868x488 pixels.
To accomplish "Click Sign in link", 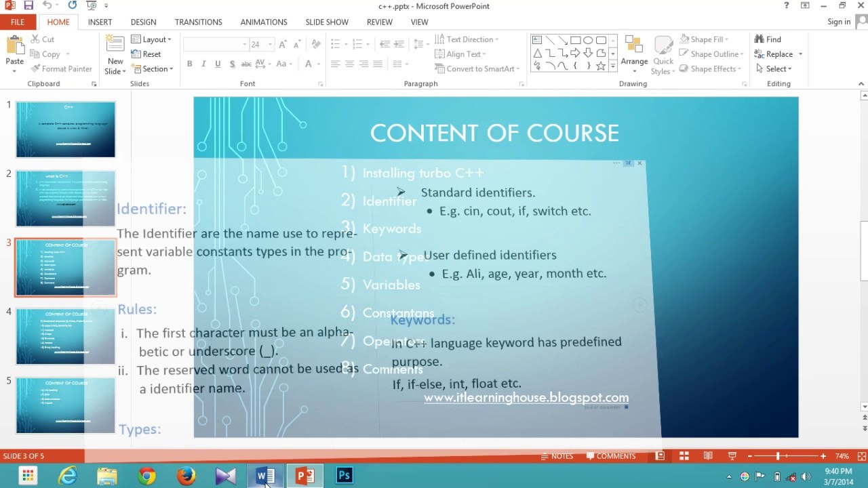I will click(x=839, y=22).
